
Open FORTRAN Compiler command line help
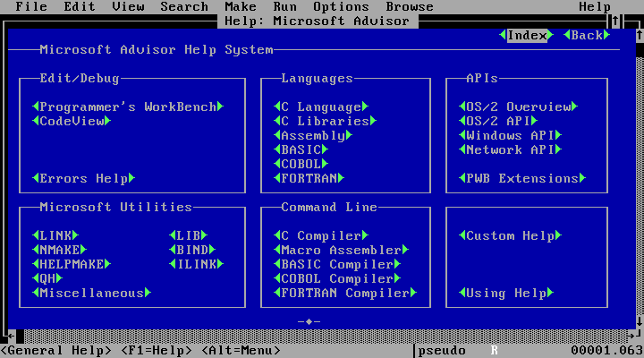(x=345, y=293)
